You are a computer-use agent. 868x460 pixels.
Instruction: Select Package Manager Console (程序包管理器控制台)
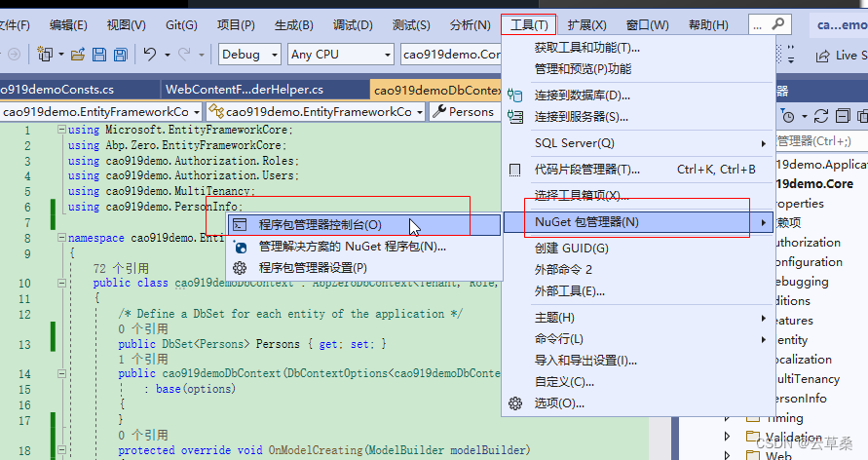(x=363, y=225)
